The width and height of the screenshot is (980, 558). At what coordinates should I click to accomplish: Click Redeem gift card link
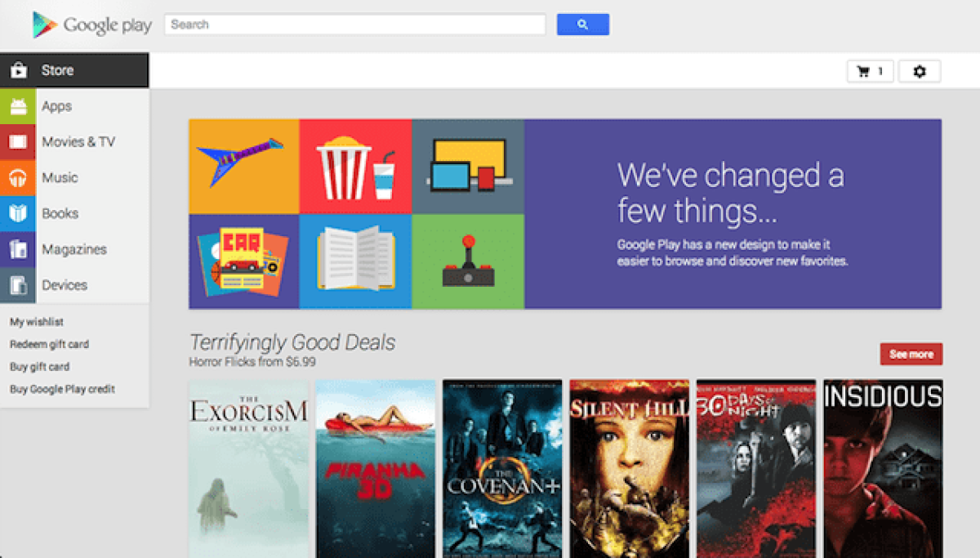(49, 345)
